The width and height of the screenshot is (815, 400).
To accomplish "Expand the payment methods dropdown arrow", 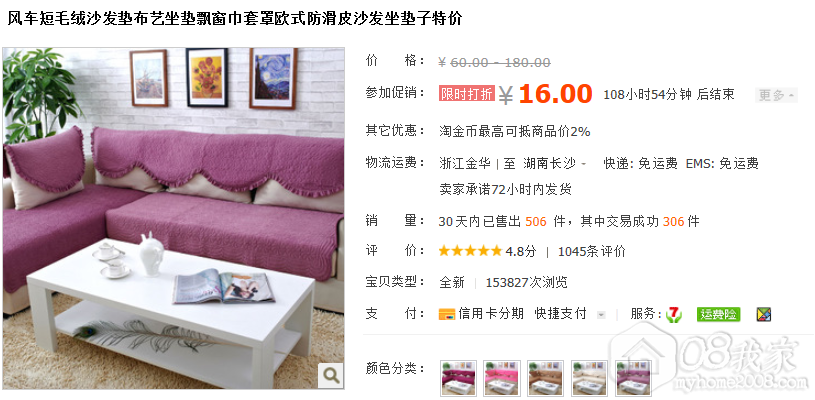I will 601,315.
